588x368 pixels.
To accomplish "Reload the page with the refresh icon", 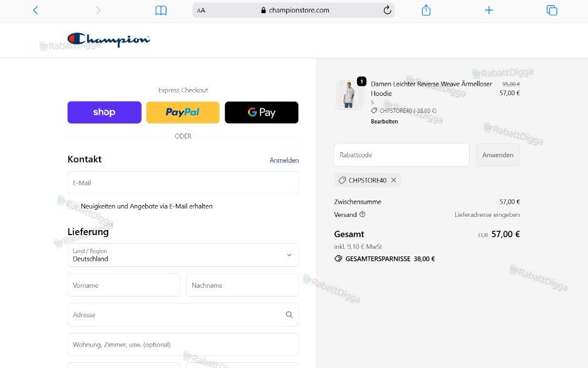I will click(388, 10).
